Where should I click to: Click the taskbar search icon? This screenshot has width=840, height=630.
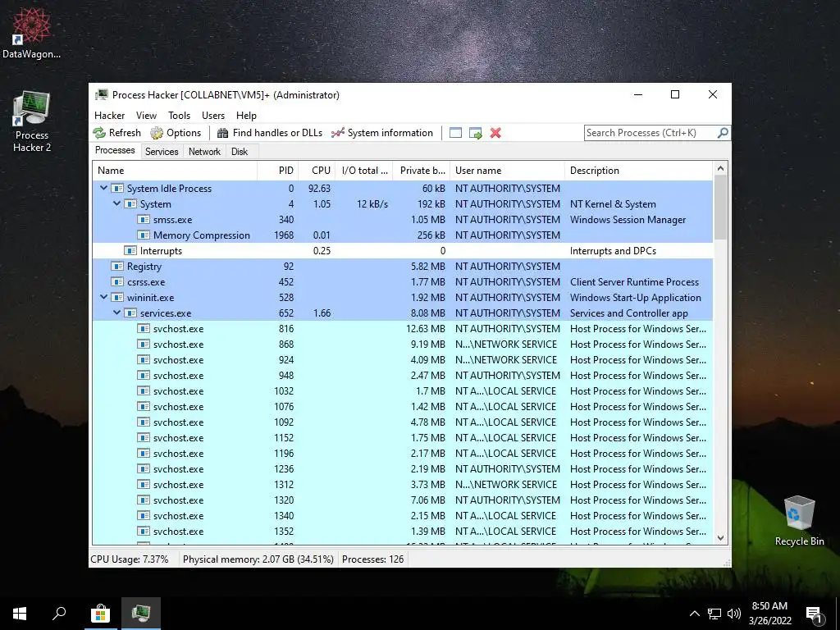point(59,614)
